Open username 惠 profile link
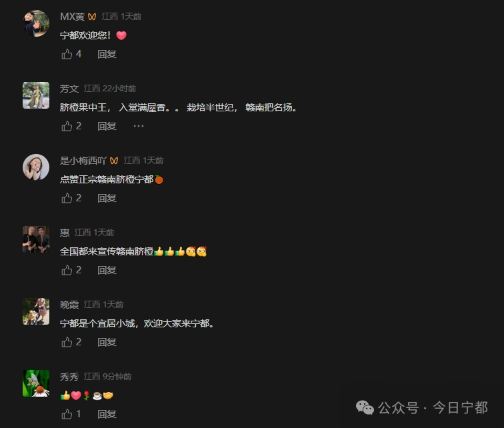This screenshot has height=428, width=504. click(x=65, y=232)
